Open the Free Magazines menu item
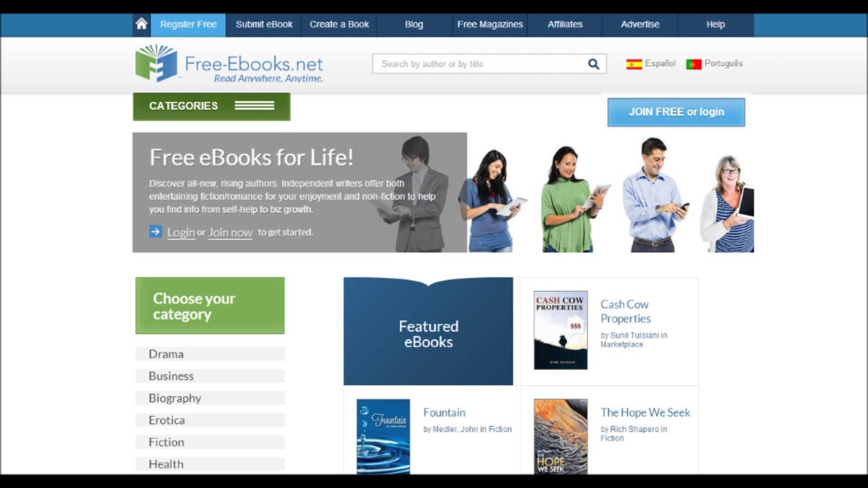 (490, 24)
